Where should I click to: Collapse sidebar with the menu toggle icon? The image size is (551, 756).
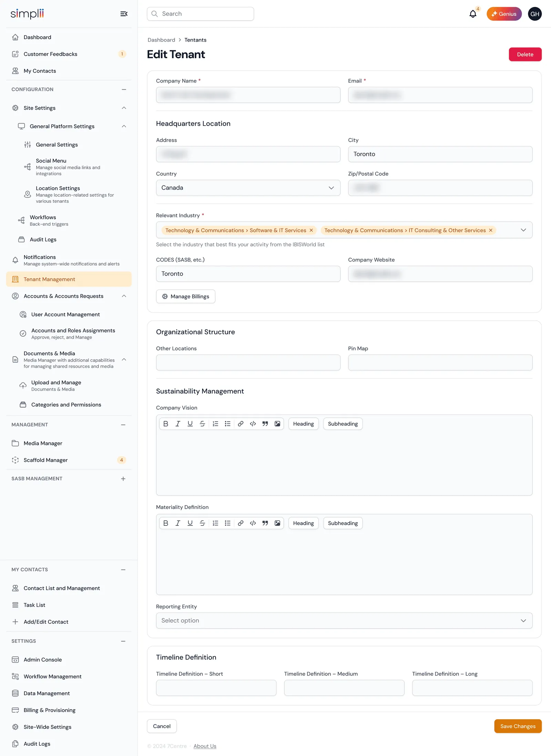(x=124, y=14)
